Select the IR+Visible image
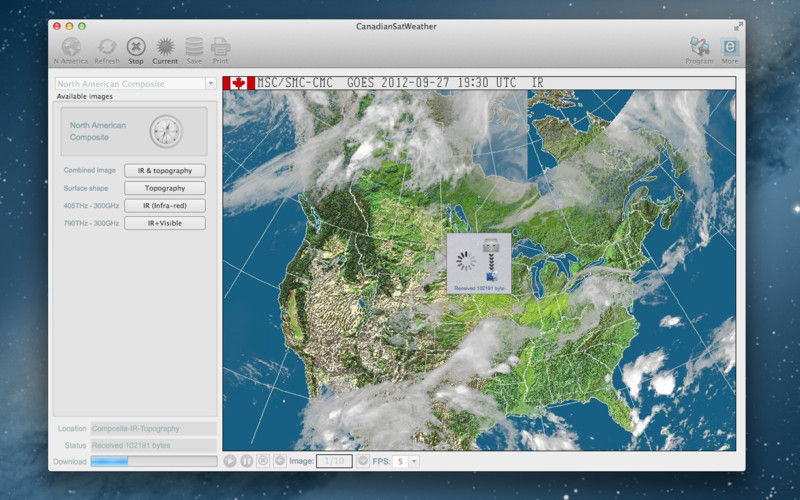The height and width of the screenshot is (500, 800). tap(165, 223)
